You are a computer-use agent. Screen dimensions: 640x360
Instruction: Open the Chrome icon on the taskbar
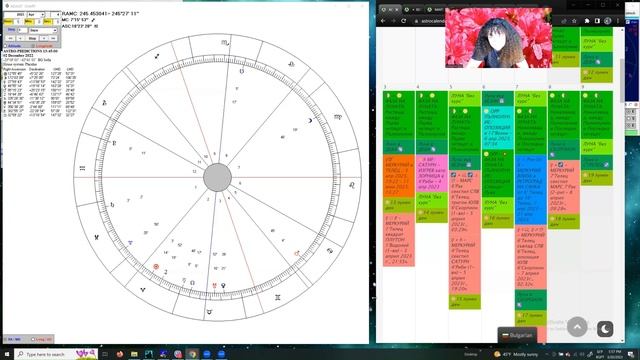[x=192, y=354]
